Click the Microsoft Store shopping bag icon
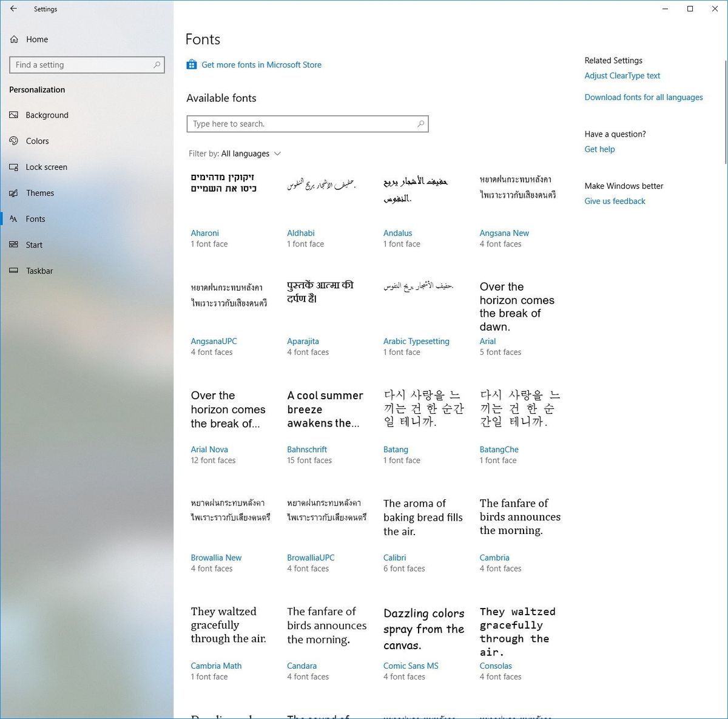The image size is (728, 719). pos(192,64)
